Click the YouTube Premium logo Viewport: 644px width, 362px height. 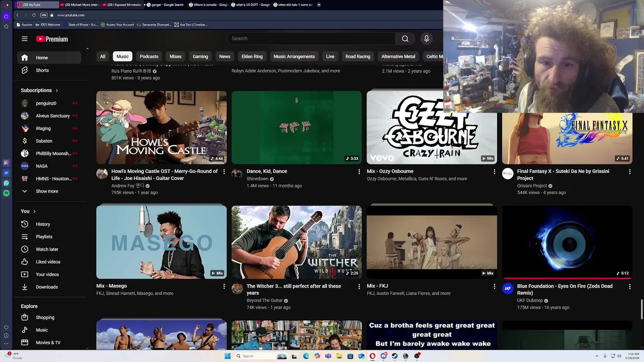[x=52, y=39]
